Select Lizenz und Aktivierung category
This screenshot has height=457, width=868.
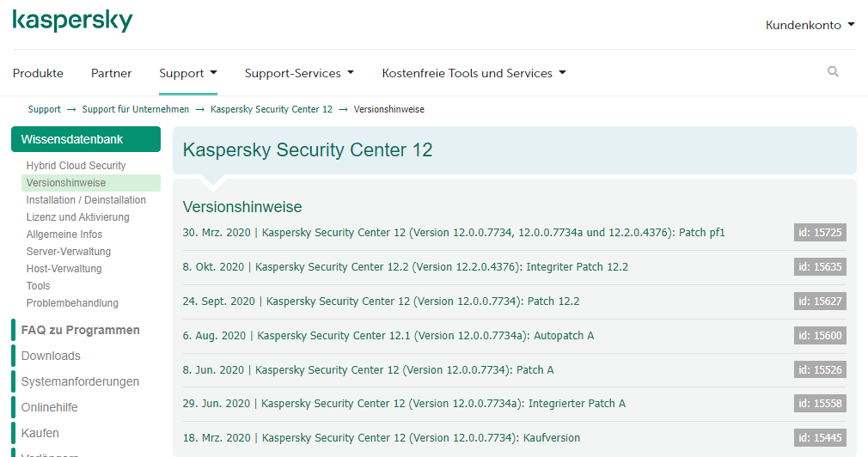coord(77,217)
